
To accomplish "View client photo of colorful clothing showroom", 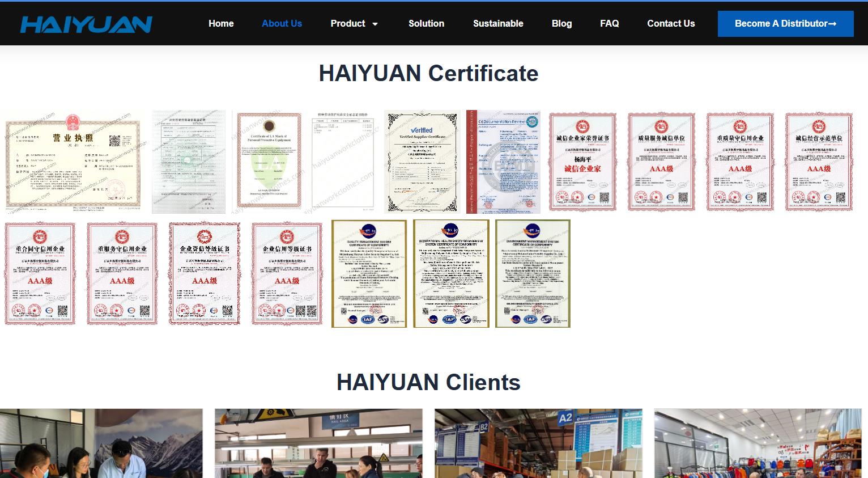I will click(758, 443).
